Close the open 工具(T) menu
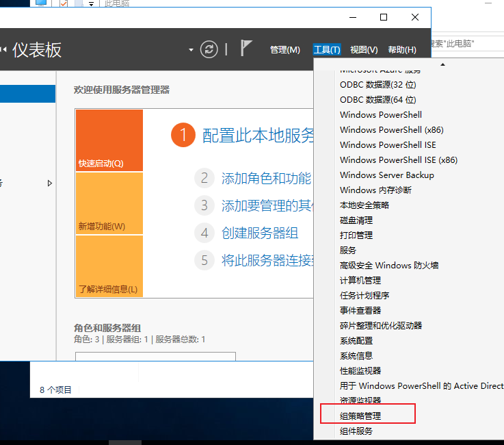 (327, 50)
